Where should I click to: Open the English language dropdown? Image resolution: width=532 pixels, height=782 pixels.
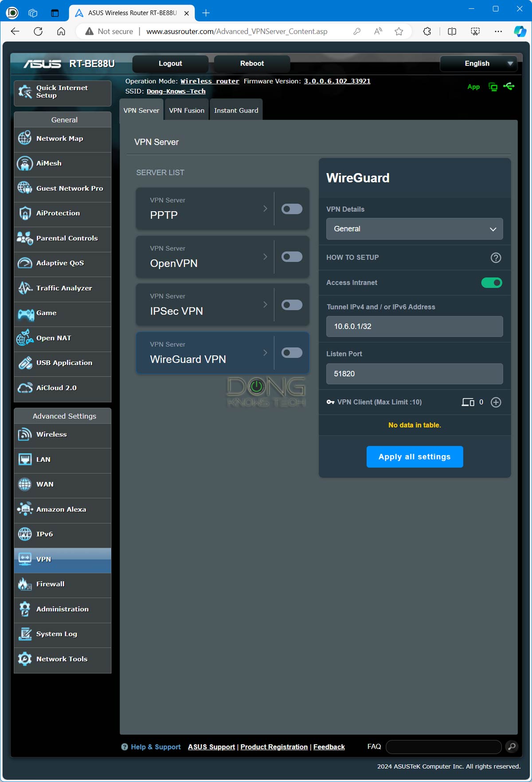point(478,63)
